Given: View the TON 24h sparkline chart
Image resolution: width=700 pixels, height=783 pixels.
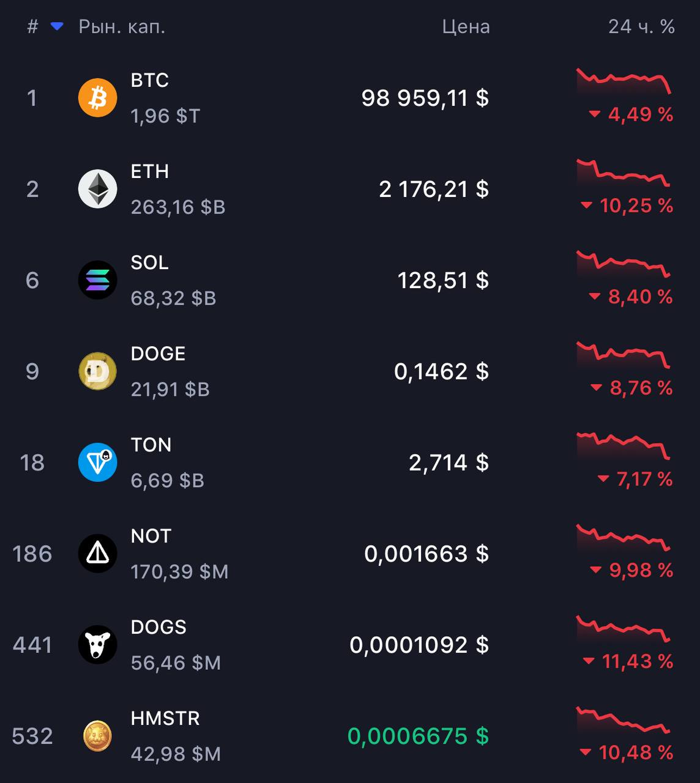Looking at the screenshot, I should click(x=624, y=447).
